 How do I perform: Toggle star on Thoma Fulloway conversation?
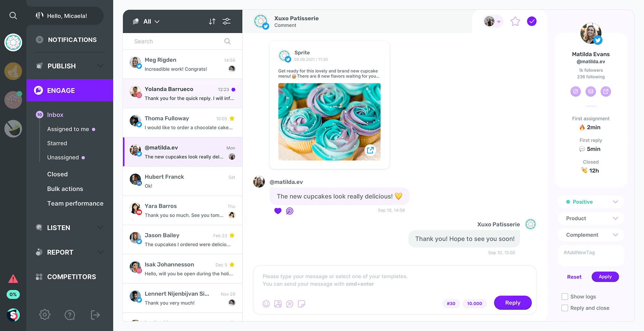(232, 118)
